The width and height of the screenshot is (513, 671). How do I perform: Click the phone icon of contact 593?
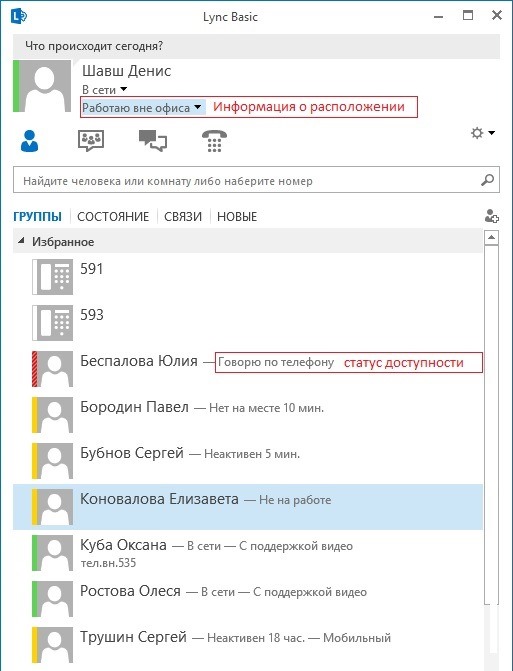53,323
